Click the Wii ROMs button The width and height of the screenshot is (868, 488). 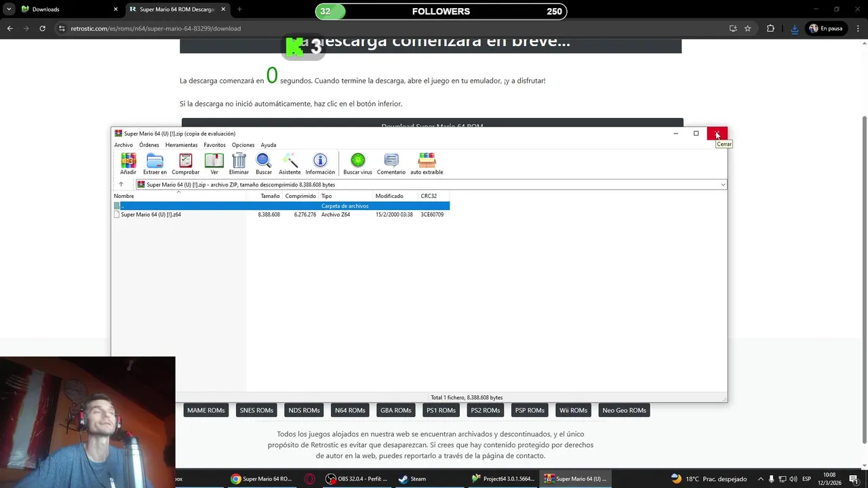573,410
